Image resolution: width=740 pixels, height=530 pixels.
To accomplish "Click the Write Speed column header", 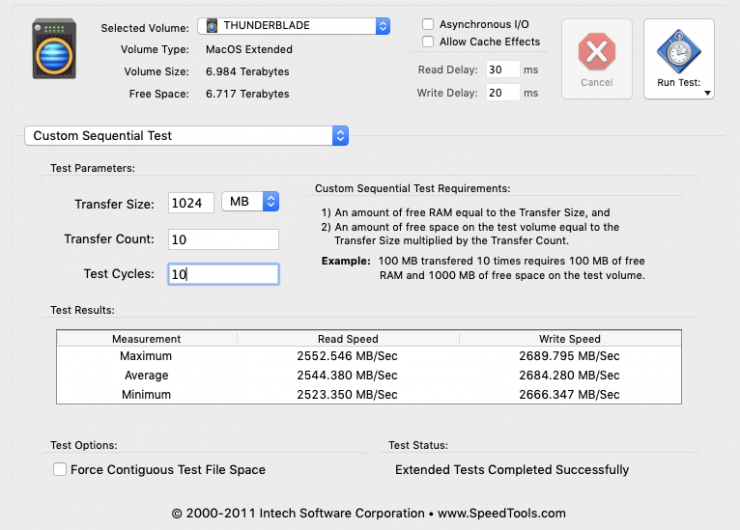I will click(569, 339).
